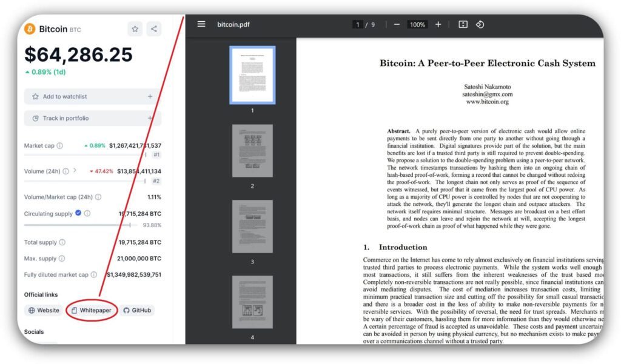Click the 0.89% (1d) price change
Image resolution: width=621 pixels, height=364 pixels.
click(45, 72)
